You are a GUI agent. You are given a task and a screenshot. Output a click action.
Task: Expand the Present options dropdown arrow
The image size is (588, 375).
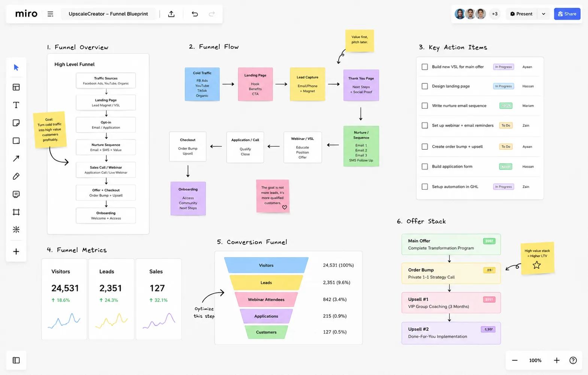point(543,14)
